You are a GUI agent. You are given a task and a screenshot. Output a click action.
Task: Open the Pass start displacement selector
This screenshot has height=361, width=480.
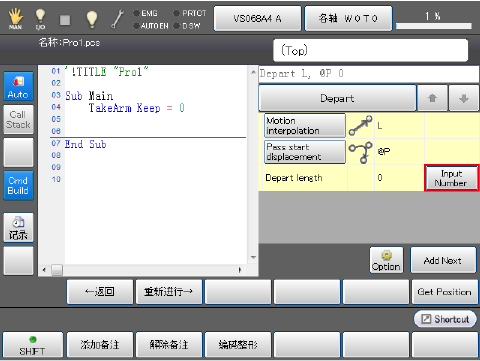tap(305, 152)
